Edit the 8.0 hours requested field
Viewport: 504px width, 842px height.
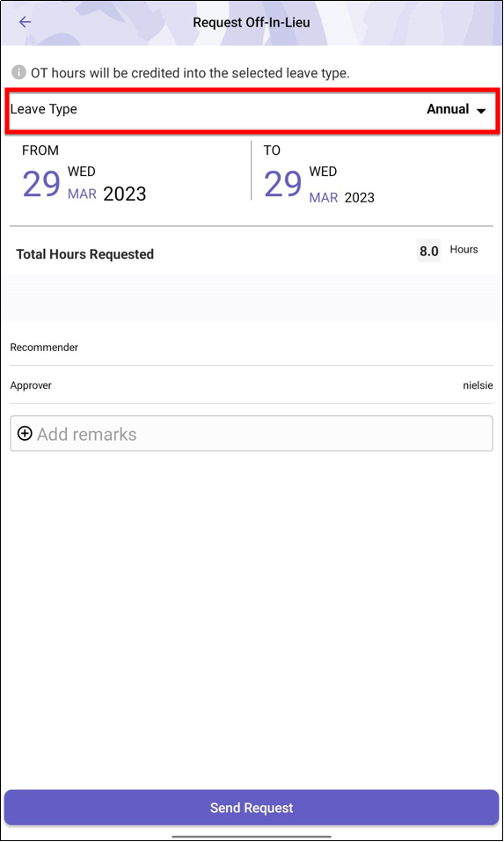pos(429,251)
